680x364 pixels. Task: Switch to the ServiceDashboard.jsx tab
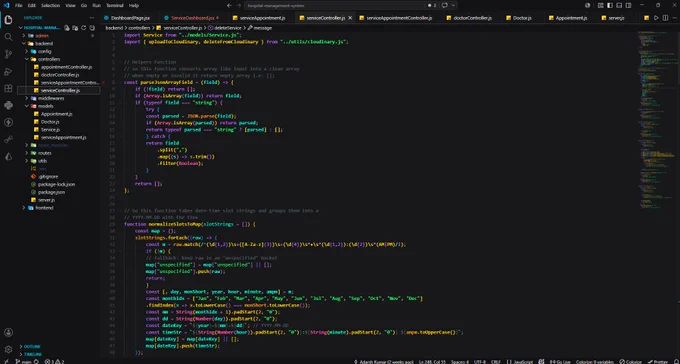click(x=192, y=18)
